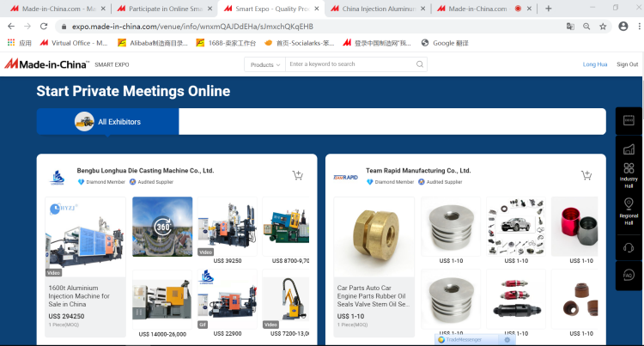Open the US$ 14000-26,000 machine thumbnail
Screen dimensions: 644x346
162,300
